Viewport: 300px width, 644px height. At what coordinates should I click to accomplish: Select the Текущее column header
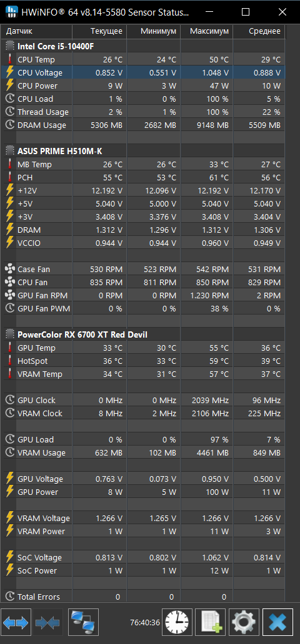99,31
